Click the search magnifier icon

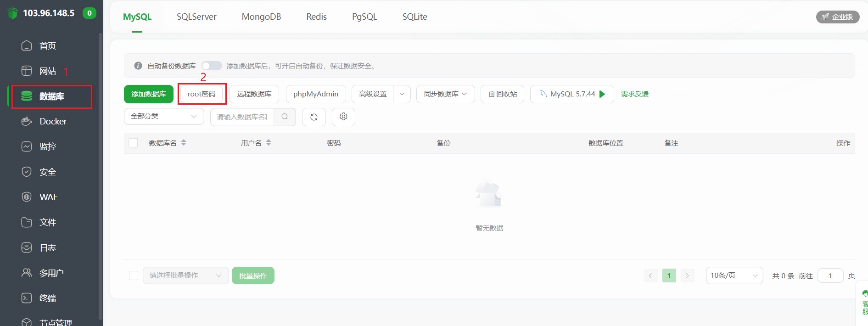[x=285, y=117]
